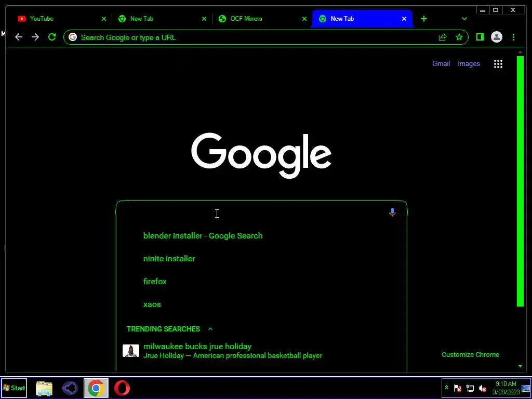Viewport: 532px width, 399px height.
Task: Choose trending search milwaukee bucks jrue holiday
Action: (x=261, y=351)
